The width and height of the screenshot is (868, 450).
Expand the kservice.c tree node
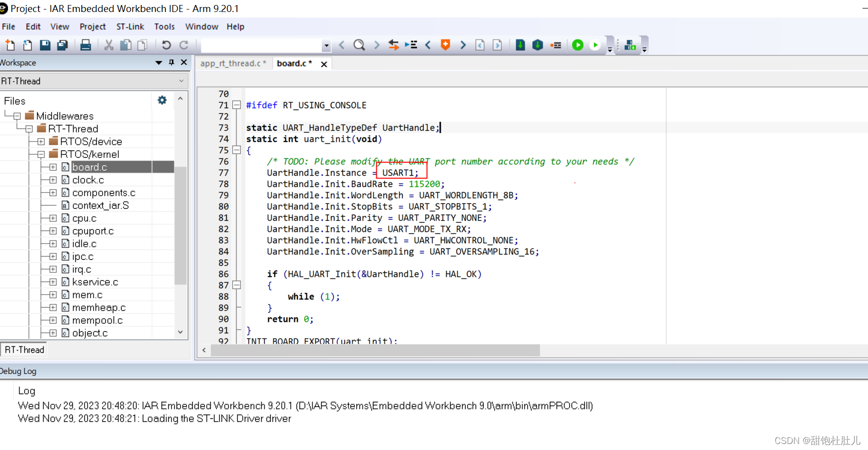click(53, 282)
